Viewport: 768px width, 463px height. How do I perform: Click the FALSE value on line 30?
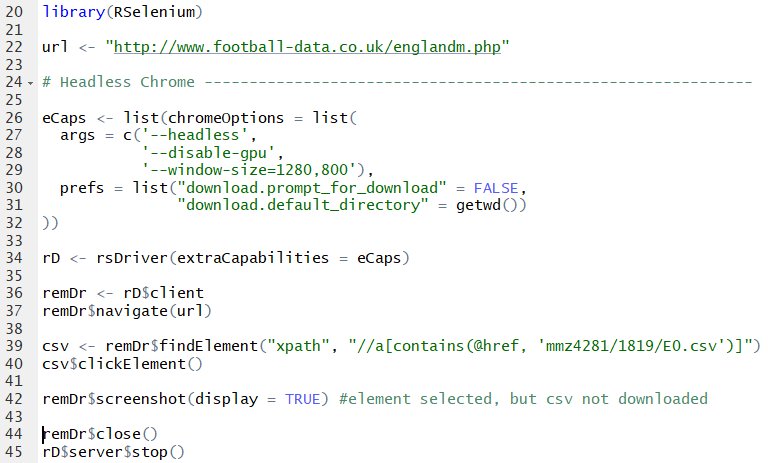point(496,188)
